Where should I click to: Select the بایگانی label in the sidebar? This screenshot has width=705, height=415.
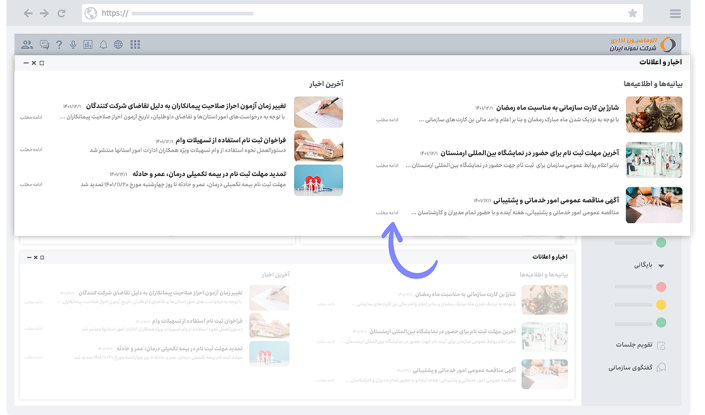[x=643, y=265]
